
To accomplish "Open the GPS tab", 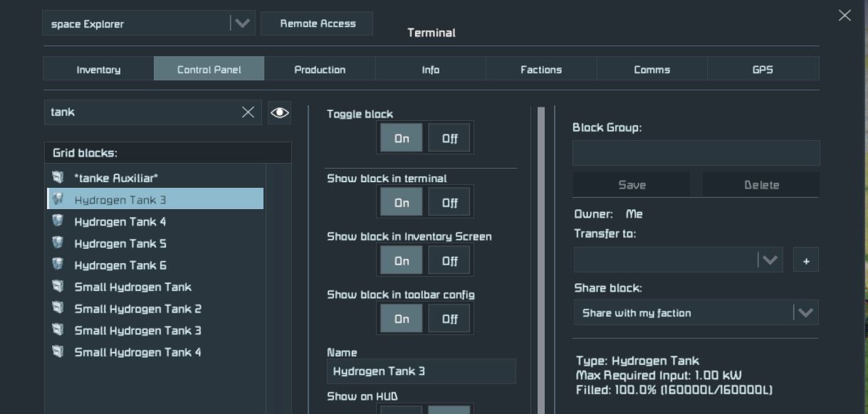I will [763, 70].
